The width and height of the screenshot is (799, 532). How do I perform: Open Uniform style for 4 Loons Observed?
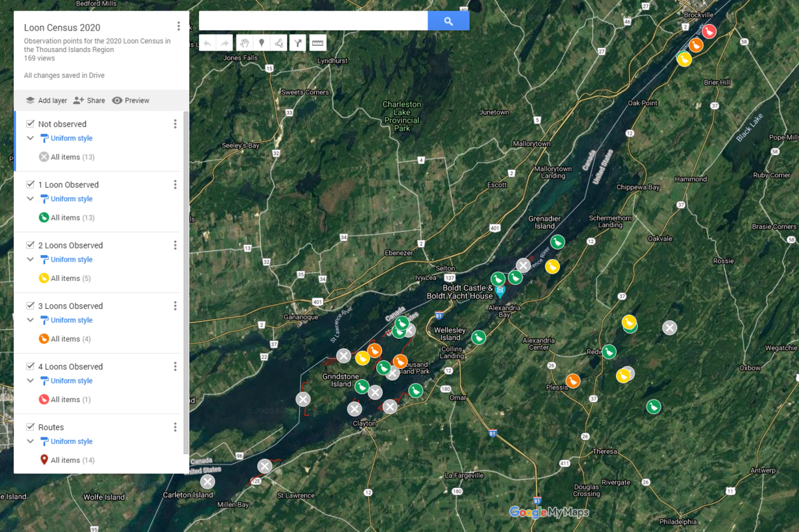pos(71,381)
